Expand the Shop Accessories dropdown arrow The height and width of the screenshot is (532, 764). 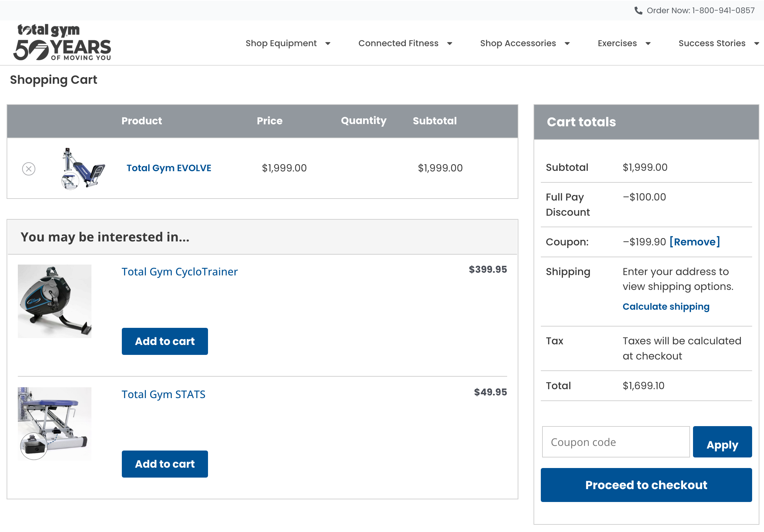click(567, 44)
